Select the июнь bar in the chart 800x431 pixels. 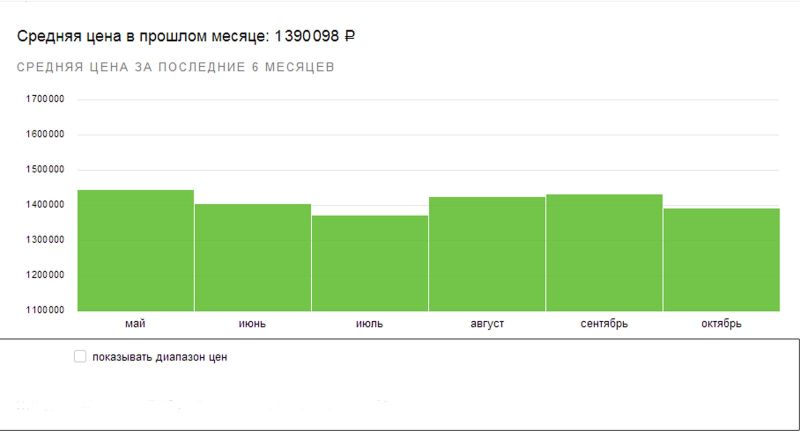point(252,257)
